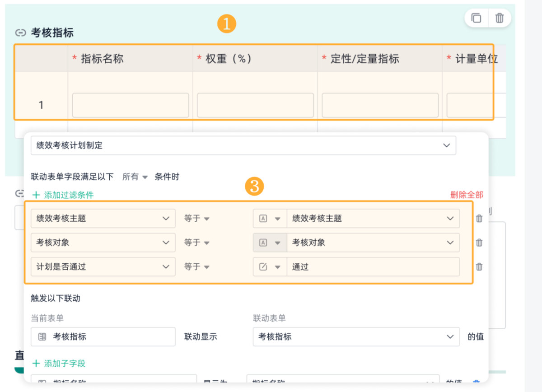Click the trash icon at top right

click(x=500, y=18)
